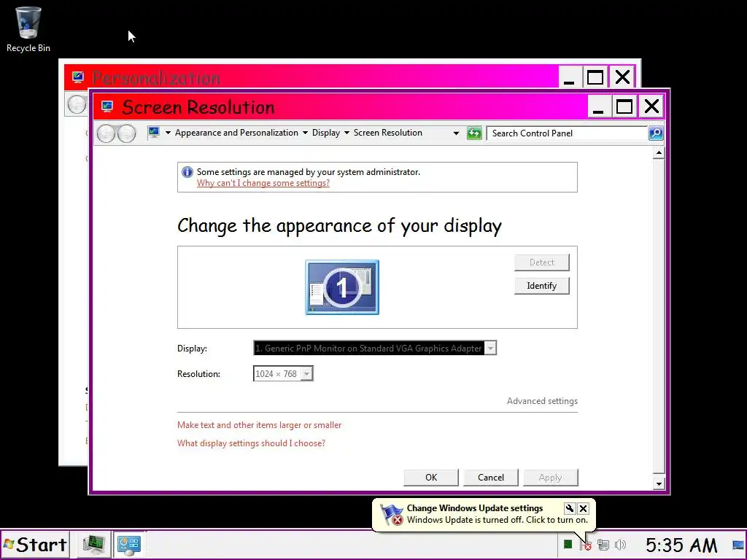Open the volume speaker tray icon
Image resolution: width=747 pixels, height=560 pixels.
[x=620, y=545]
